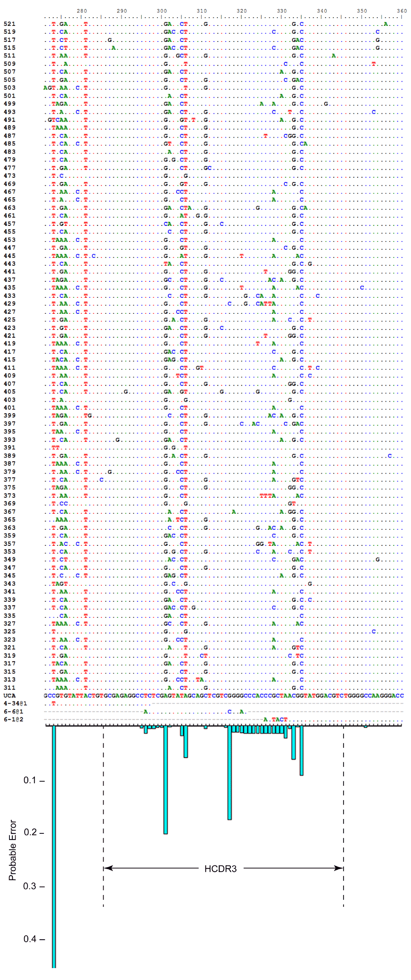Select the UCA row label
This screenshot has width=411, height=980.
pyautogui.click(x=9, y=696)
